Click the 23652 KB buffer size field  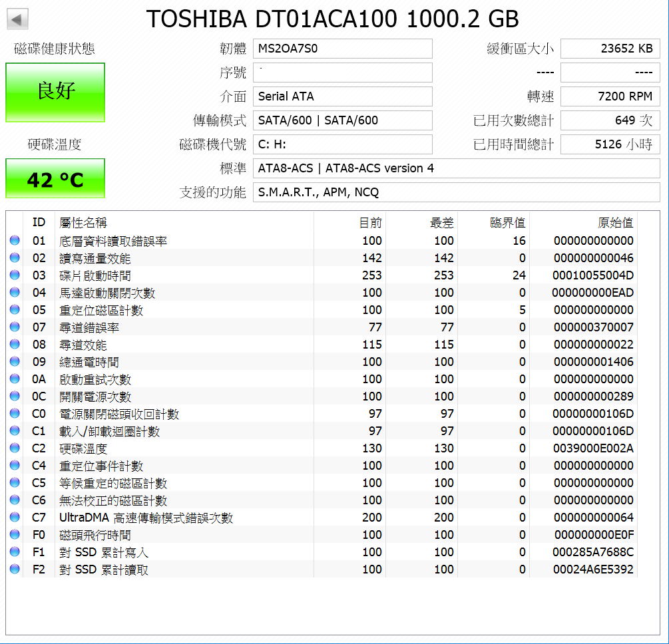610,49
